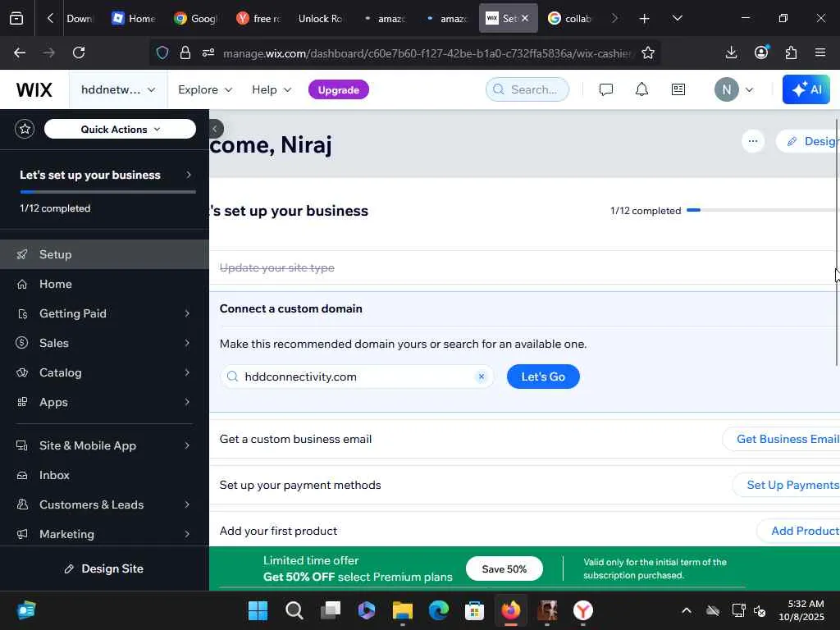Collapse the sidebar with arrow button
The image size is (840, 630).
tap(215, 129)
